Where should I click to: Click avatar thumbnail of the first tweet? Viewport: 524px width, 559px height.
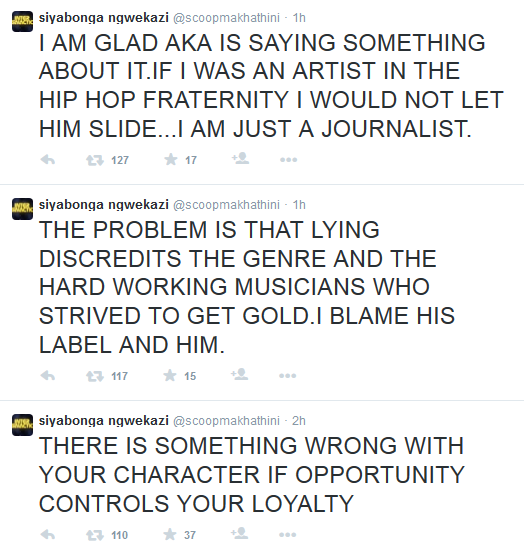pyautogui.click(x=22, y=21)
